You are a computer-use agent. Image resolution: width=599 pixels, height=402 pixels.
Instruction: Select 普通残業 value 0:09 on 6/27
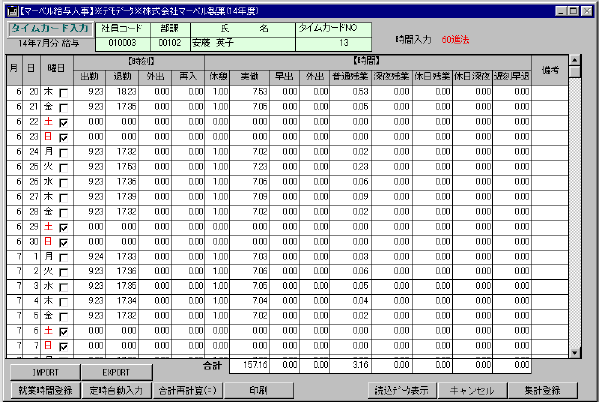350,197
